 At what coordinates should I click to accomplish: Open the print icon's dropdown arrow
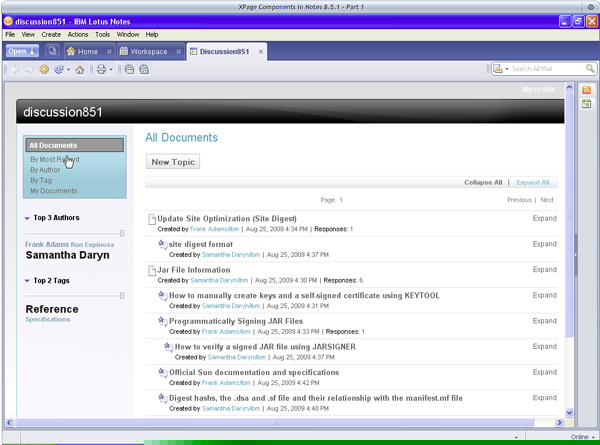pyautogui.click(x=111, y=70)
